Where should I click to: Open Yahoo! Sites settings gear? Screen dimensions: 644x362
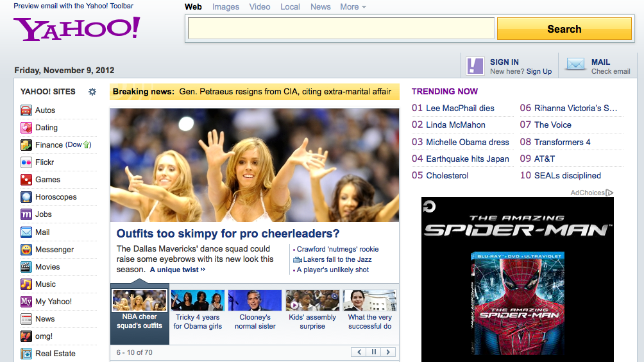tap(92, 92)
